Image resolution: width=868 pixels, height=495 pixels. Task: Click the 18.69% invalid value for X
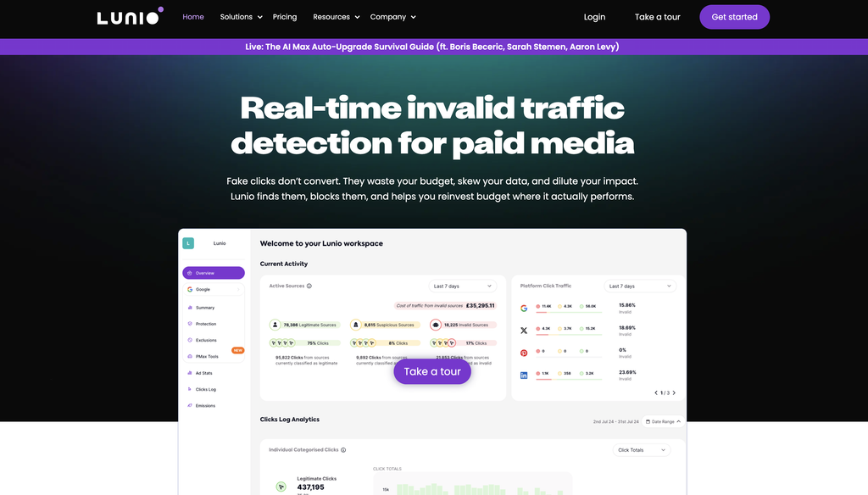(x=627, y=328)
